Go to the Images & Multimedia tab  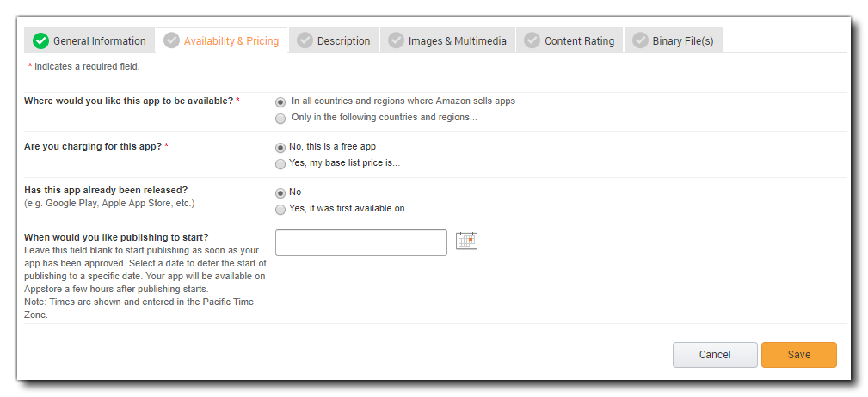tap(457, 40)
